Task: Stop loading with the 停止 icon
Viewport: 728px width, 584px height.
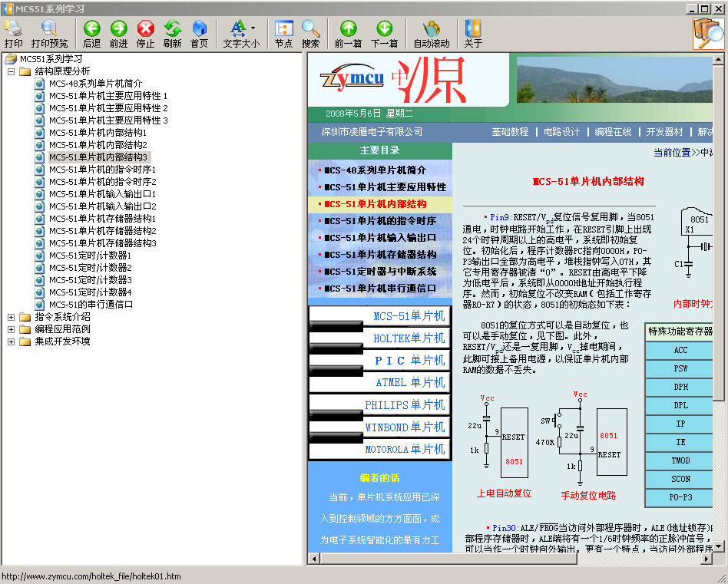Action: [146, 34]
